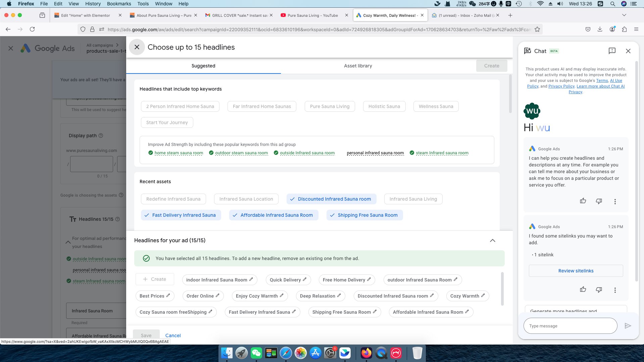Screen dimensions: 644x362
Task: Collapse the Headlines for your ad section
Action: click(x=492, y=241)
